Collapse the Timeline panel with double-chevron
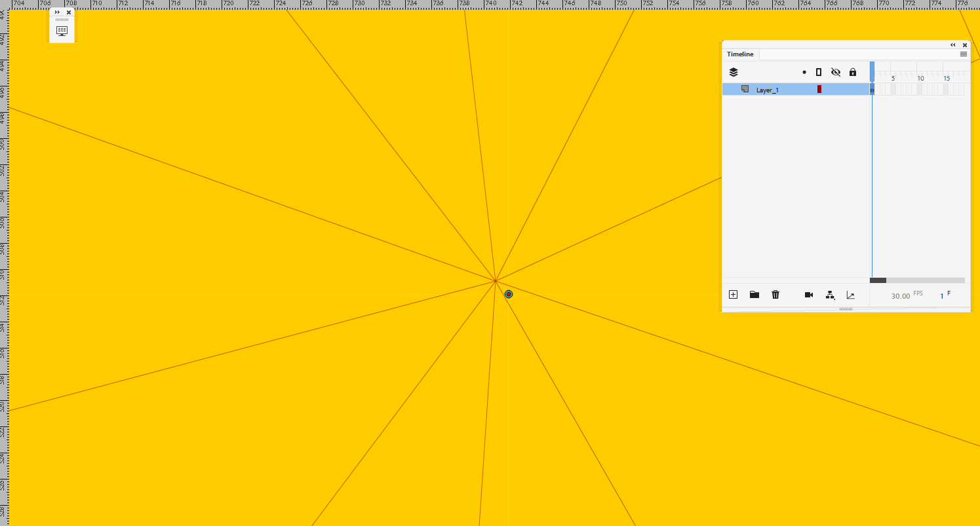Viewport: 980px width, 526px height. pyautogui.click(x=952, y=45)
